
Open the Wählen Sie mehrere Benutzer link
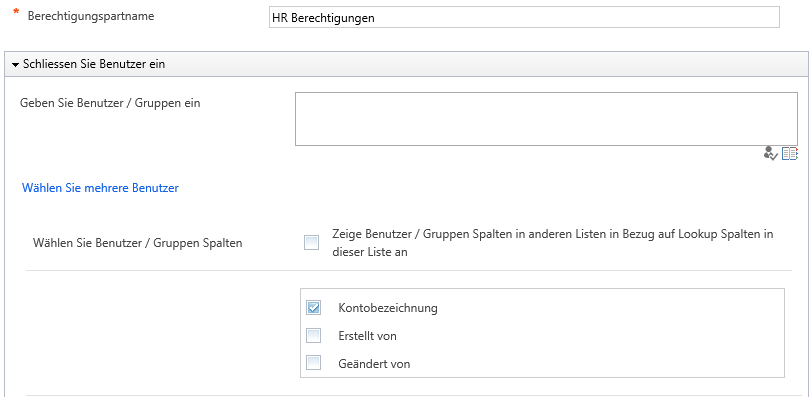pos(100,188)
